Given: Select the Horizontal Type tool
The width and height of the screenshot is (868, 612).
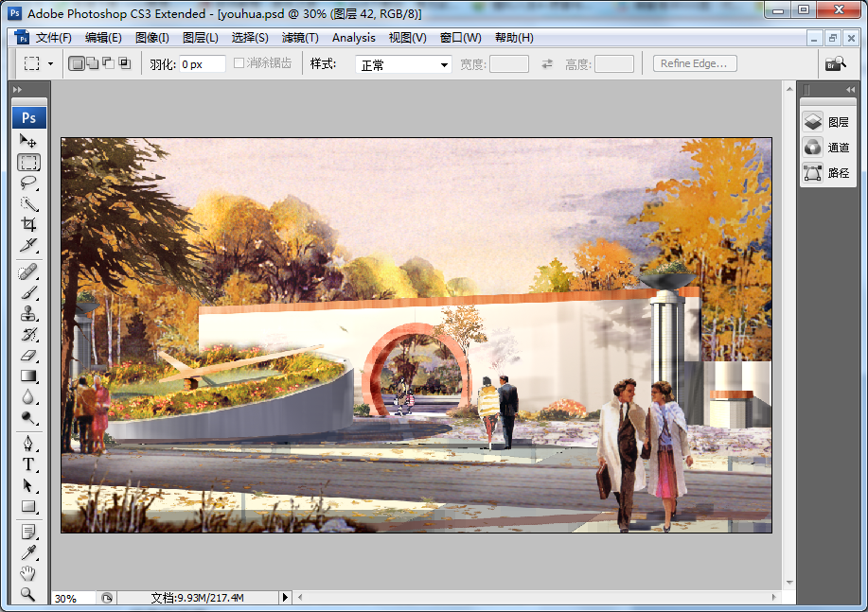Looking at the screenshot, I should 28,464.
